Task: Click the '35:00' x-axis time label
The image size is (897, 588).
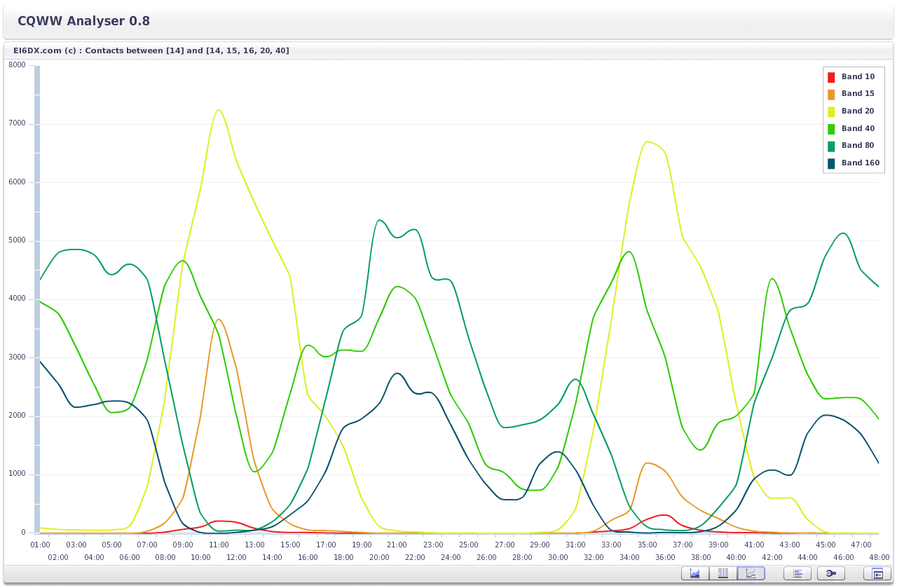Action: 647,545
